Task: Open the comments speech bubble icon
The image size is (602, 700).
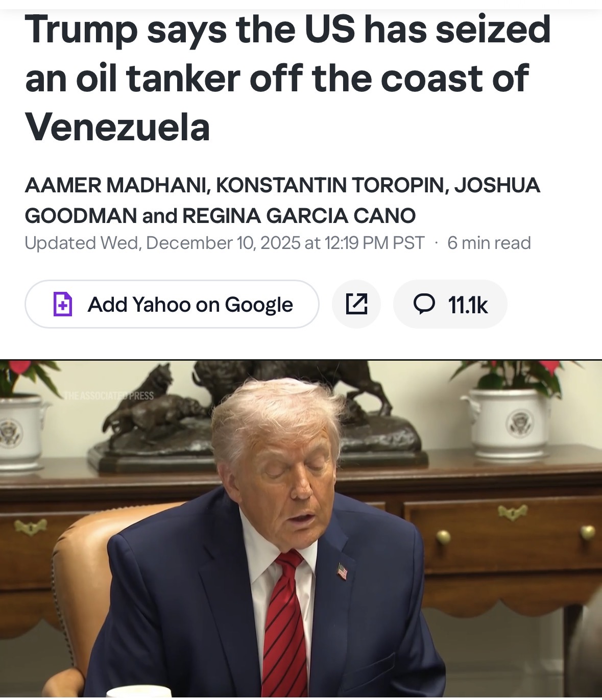Action: point(424,304)
